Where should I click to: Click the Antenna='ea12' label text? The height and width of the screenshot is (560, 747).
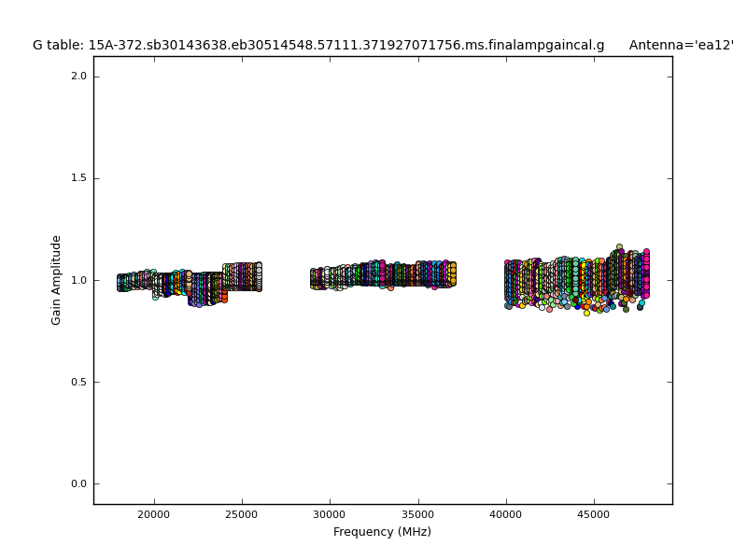(x=681, y=45)
